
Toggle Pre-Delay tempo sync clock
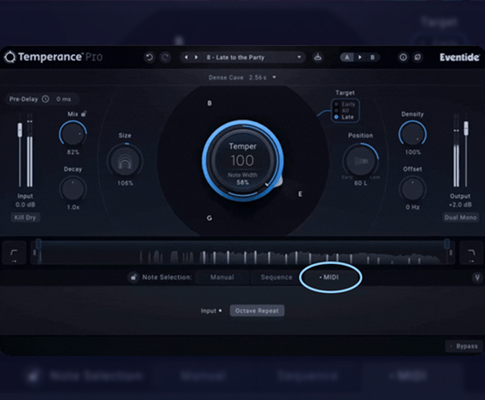(46, 99)
